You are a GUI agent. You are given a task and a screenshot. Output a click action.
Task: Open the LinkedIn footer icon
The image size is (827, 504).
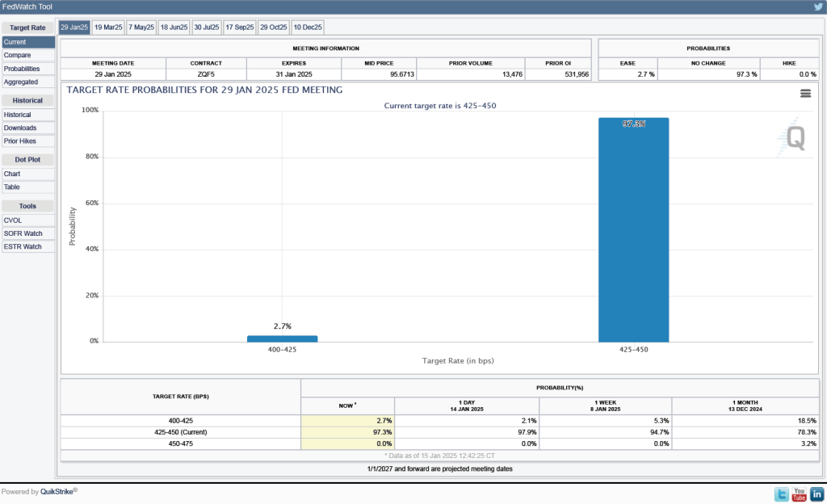(817, 493)
